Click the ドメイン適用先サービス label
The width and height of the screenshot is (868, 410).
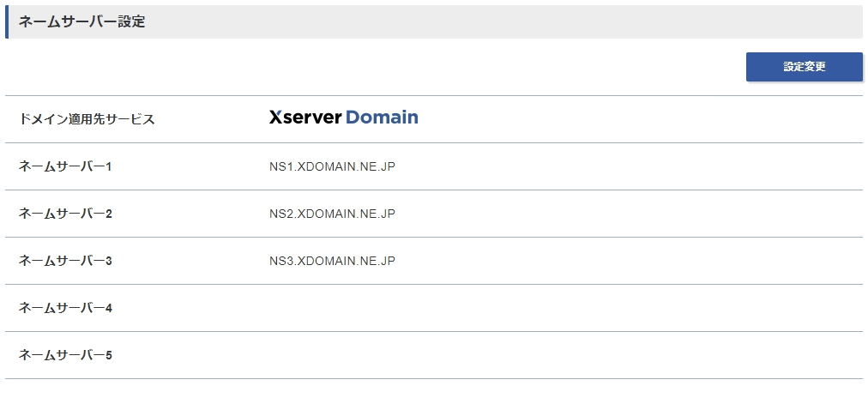[x=87, y=119]
